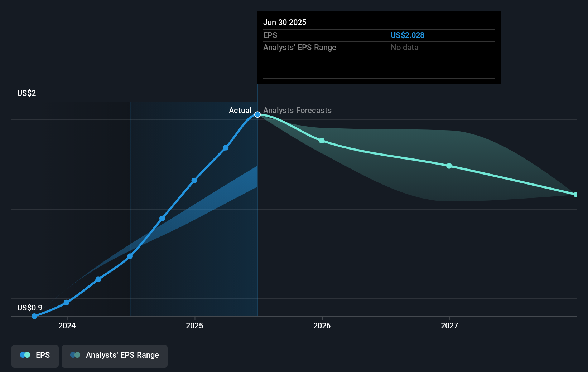Image resolution: width=588 pixels, height=372 pixels.
Task: Click the 2024 x-axis year label
Action: [67, 326]
